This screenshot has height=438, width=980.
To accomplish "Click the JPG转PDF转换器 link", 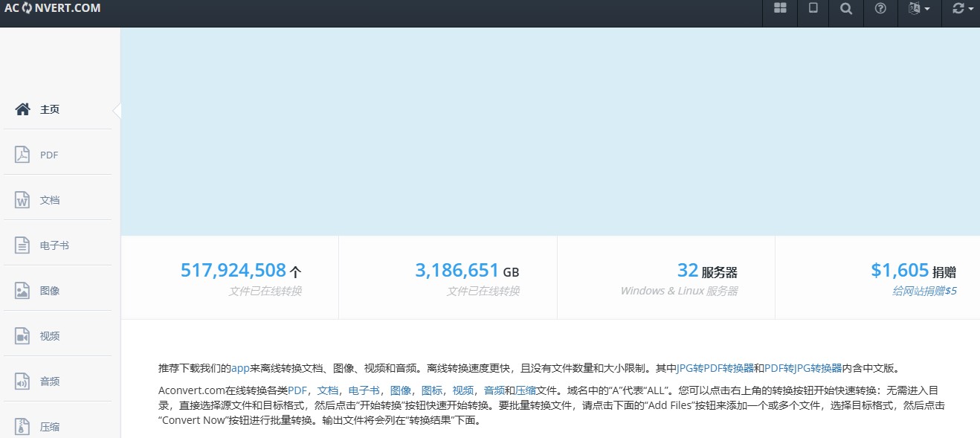I will click(x=715, y=368).
